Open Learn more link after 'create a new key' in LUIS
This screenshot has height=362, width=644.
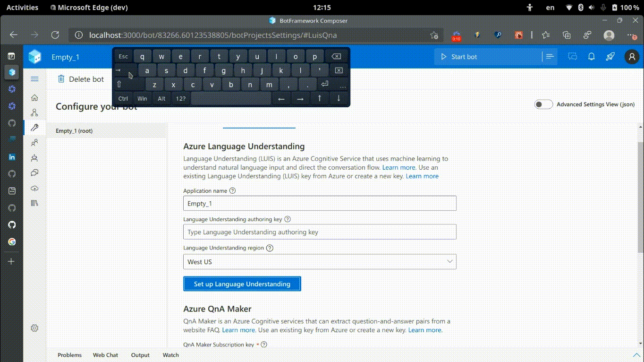(422, 176)
